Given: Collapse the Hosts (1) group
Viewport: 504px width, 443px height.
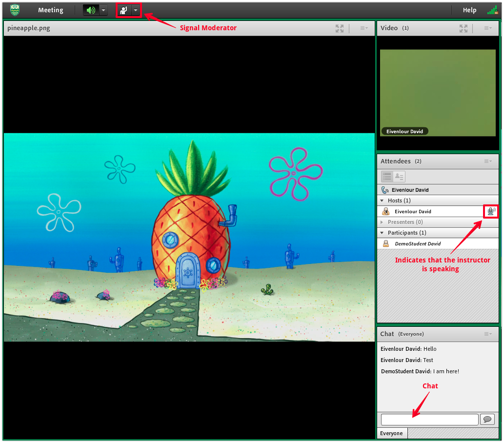Looking at the screenshot, I should pos(382,201).
